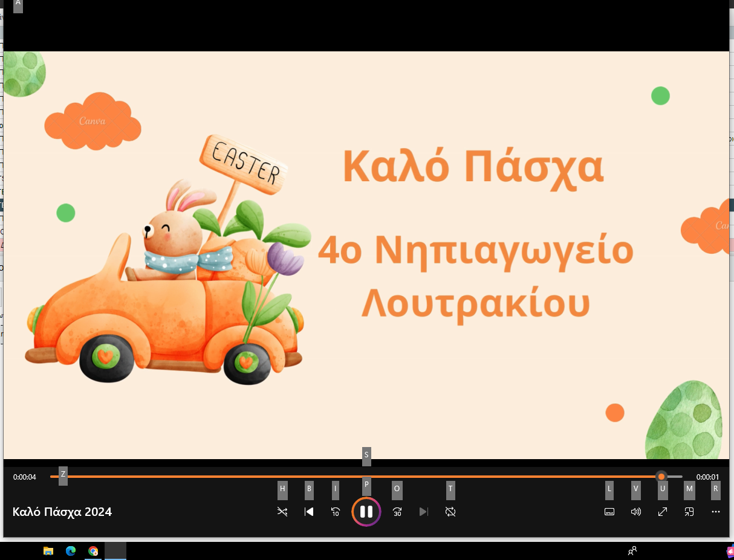
Task: Click the People icon in system tray
Action: click(x=632, y=551)
